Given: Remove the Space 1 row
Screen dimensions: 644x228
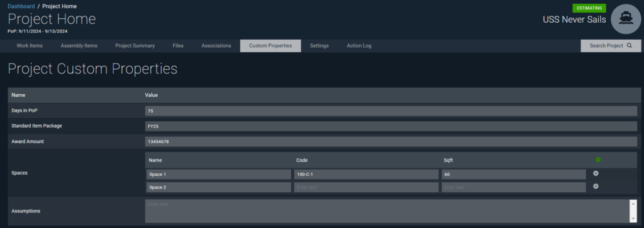Looking at the screenshot, I should point(596,173).
